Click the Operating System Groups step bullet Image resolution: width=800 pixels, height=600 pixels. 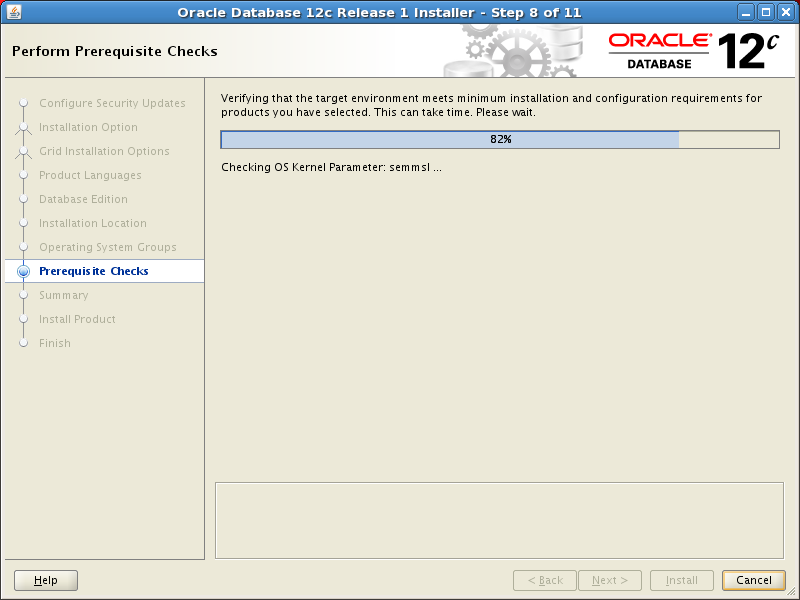point(23,247)
